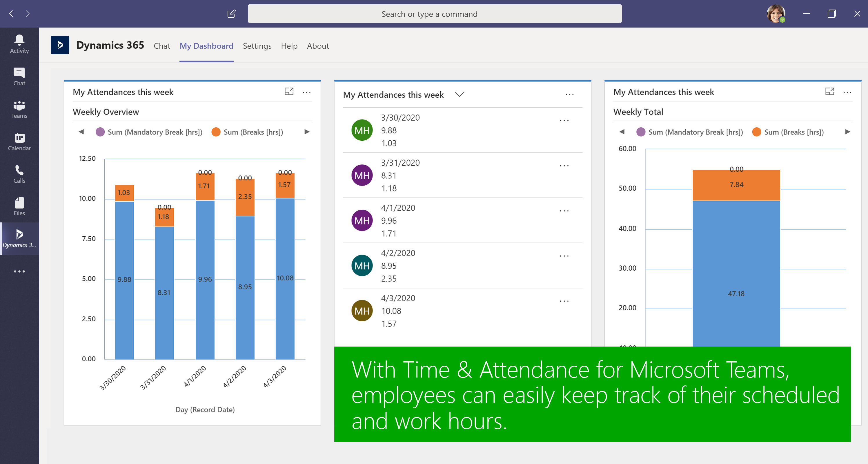The height and width of the screenshot is (464, 868).
Task: Expand the Weekly Overview chart to full view
Action: coord(289,92)
